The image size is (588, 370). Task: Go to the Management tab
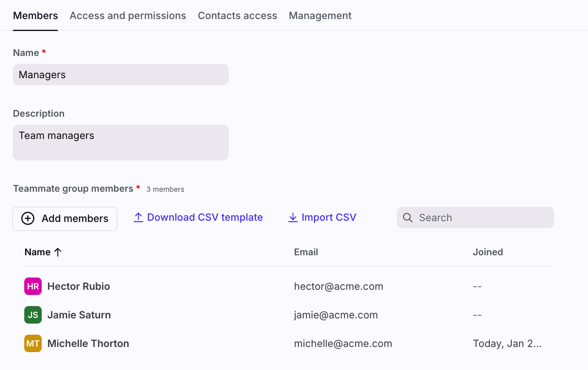point(320,15)
